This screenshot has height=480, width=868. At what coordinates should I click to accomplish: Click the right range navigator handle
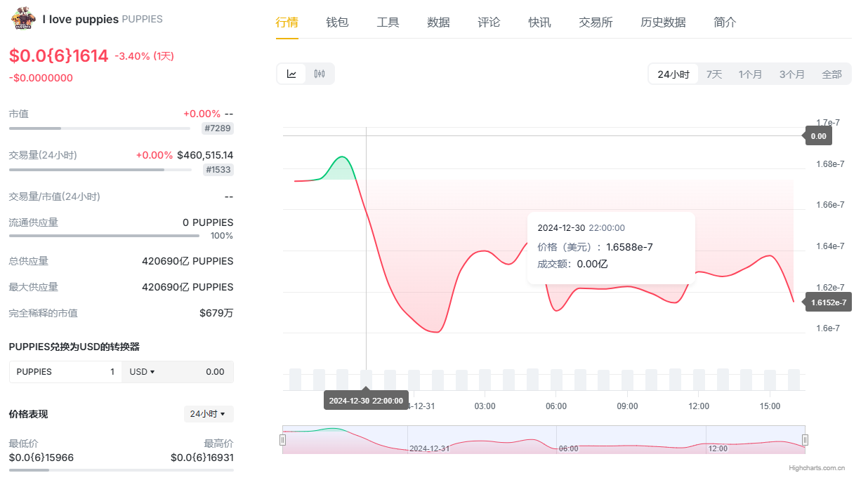pyautogui.click(x=805, y=440)
